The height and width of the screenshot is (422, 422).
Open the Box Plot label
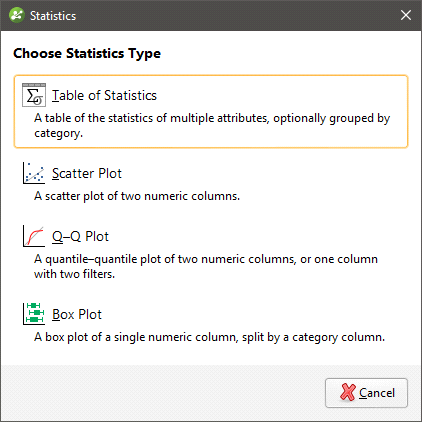point(77,314)
